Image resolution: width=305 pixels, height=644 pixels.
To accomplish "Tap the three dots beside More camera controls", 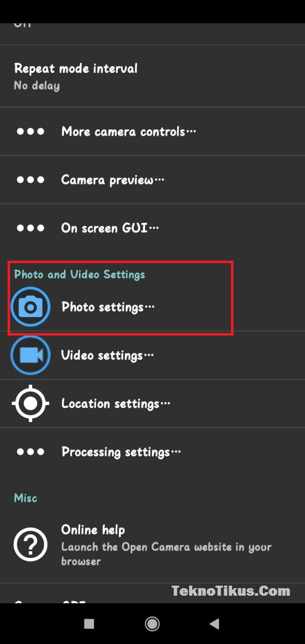I will pyautogui.click(x=30, y=132).
